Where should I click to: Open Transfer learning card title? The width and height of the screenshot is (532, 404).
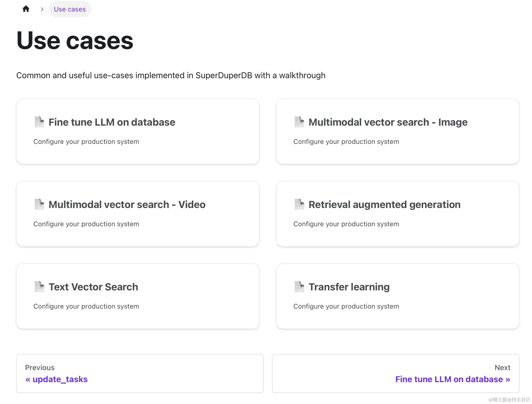click(349, 287)
